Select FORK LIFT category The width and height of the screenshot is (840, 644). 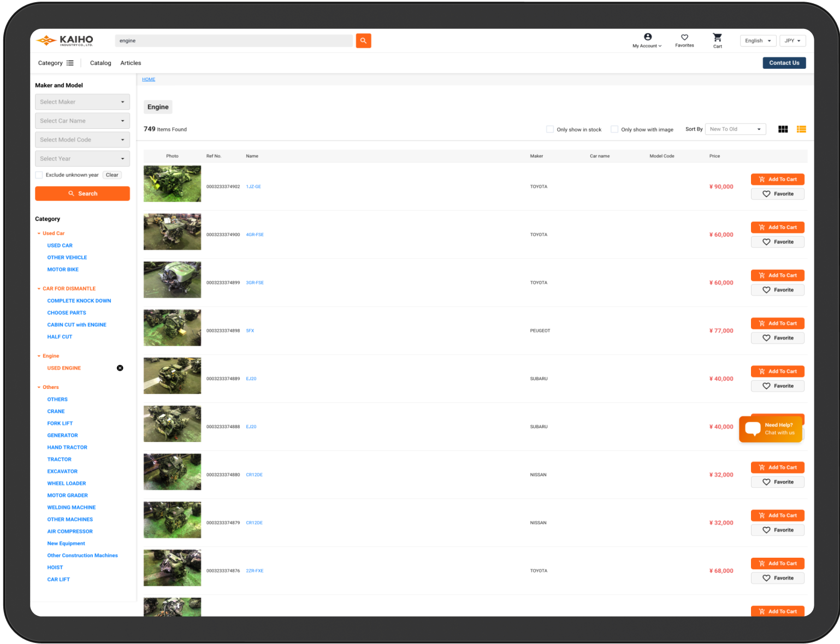click(60, 423)
